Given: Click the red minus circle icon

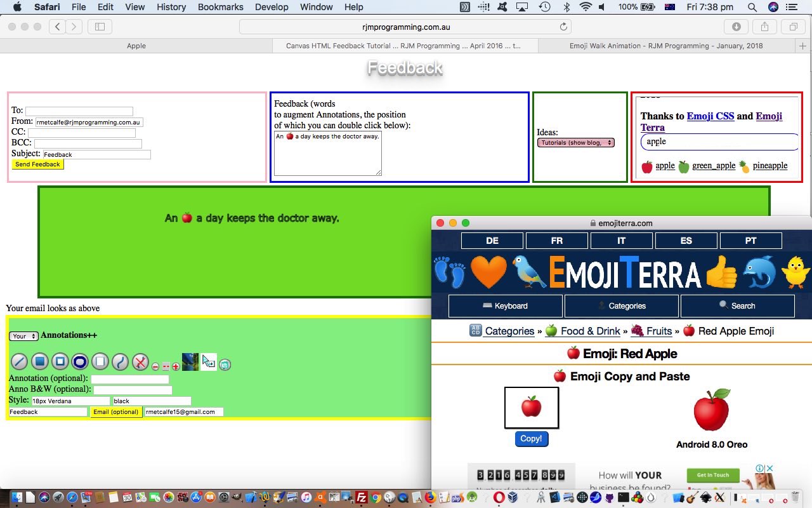Looking at the screenshot, I should pos(155,366).
